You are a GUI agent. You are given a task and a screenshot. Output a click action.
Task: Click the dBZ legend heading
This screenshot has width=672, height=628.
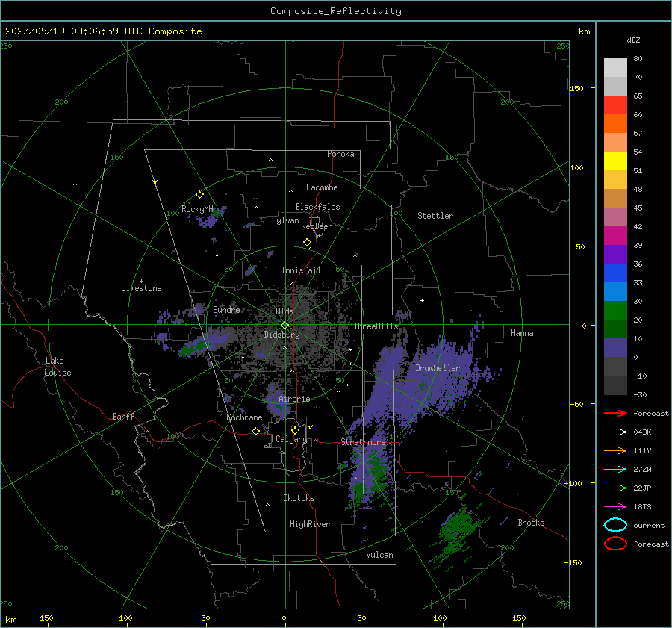pos(633,40)
